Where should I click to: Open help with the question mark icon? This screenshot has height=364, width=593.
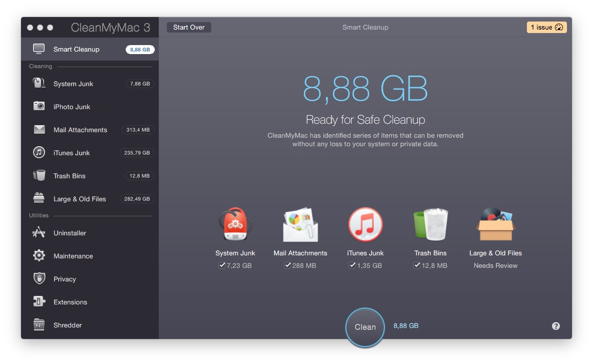555,326
